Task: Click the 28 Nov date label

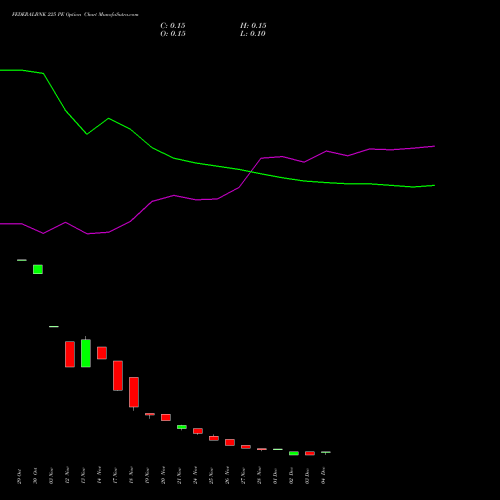Action: (259, 476)
